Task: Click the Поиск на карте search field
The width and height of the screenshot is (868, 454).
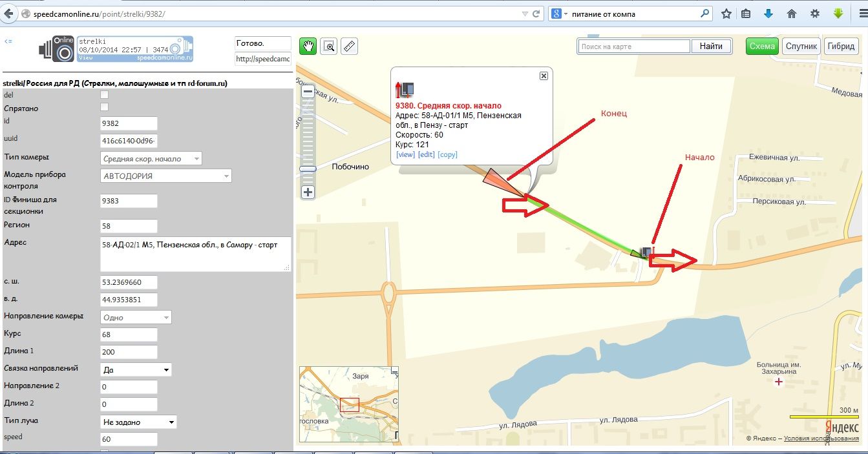Action: click(x=633, y=46)
